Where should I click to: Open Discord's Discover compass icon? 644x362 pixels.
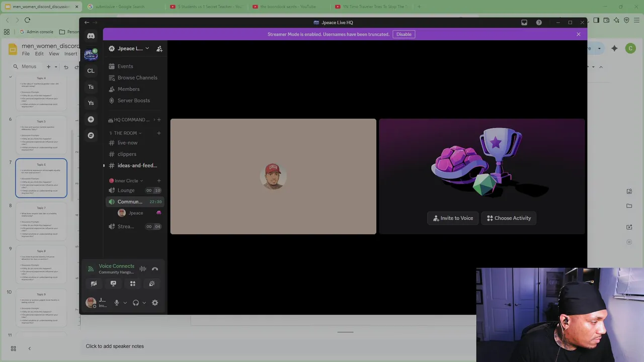point(91,135)
